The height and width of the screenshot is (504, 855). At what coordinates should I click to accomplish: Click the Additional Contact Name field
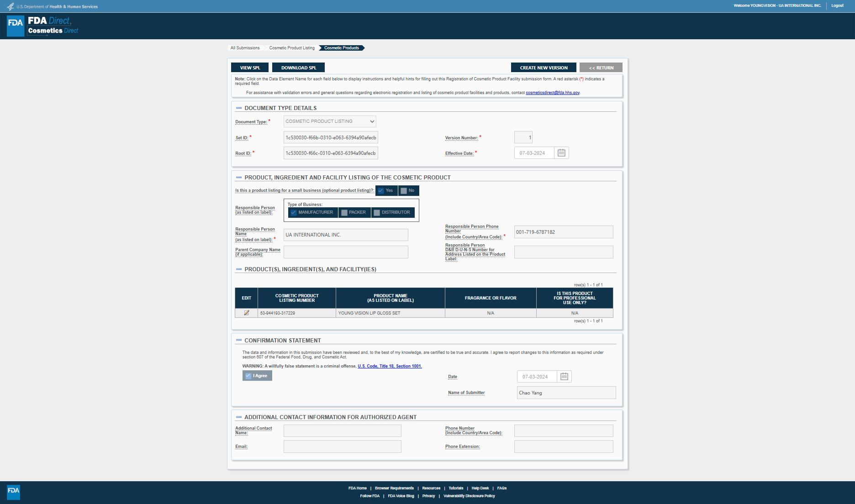[x=342, y=431]
